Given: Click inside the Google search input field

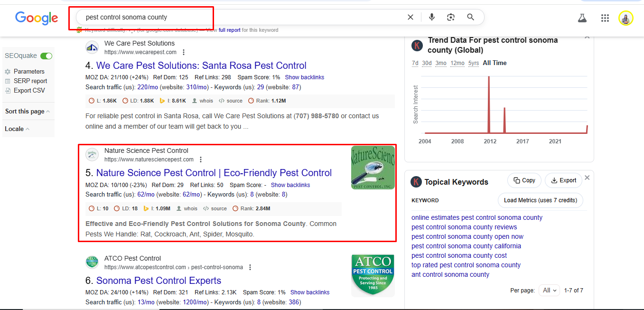Looking at the screenshot, I should (x=237, y=17).
